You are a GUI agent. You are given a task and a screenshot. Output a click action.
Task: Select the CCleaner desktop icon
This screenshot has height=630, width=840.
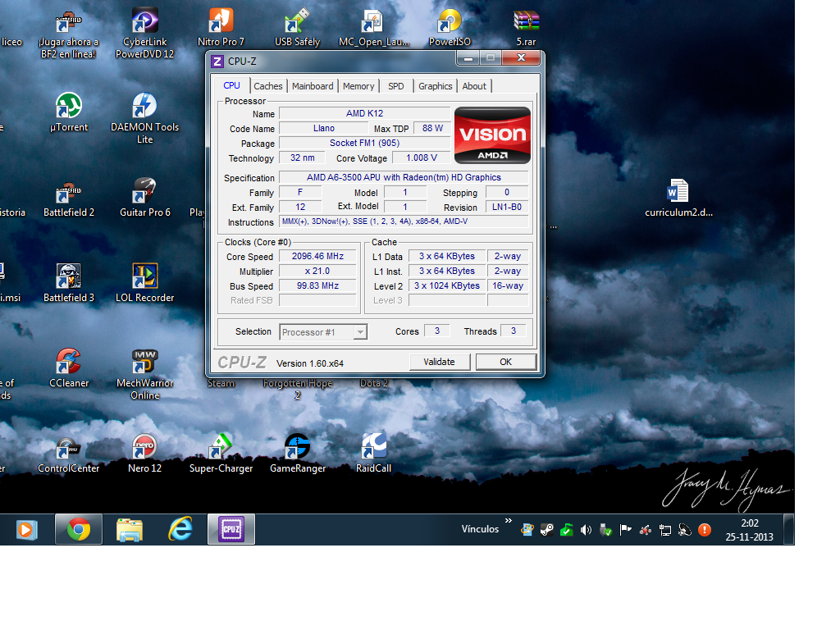[x=69, y=368]
